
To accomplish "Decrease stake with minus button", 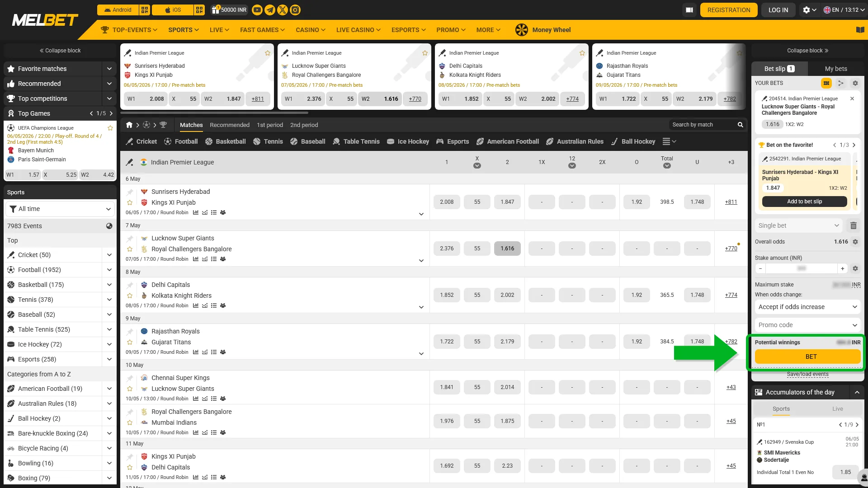I will tap(760, 268).
